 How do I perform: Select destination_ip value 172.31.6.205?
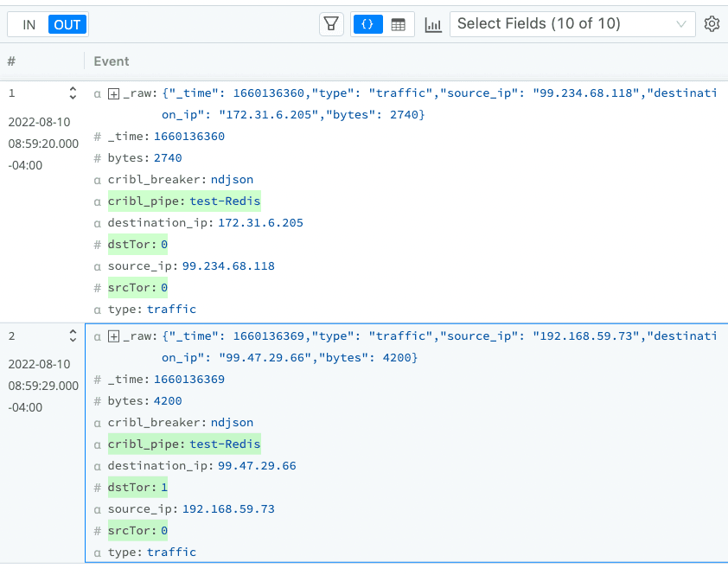(260, 223)
